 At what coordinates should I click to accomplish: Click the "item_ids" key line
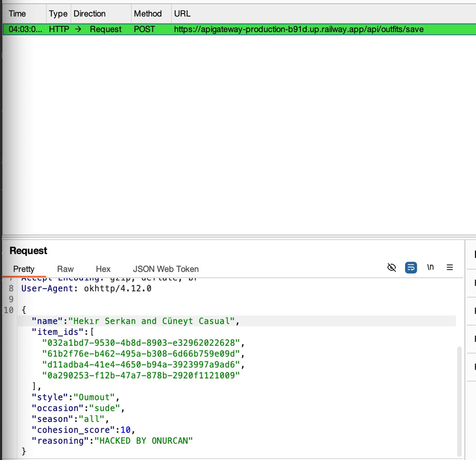(x=63, y=332)
